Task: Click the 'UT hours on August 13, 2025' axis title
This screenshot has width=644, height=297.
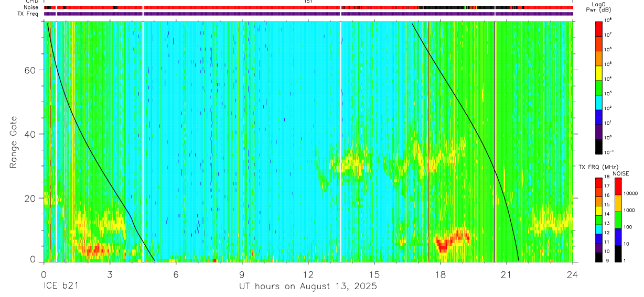Action: [308, 287]
